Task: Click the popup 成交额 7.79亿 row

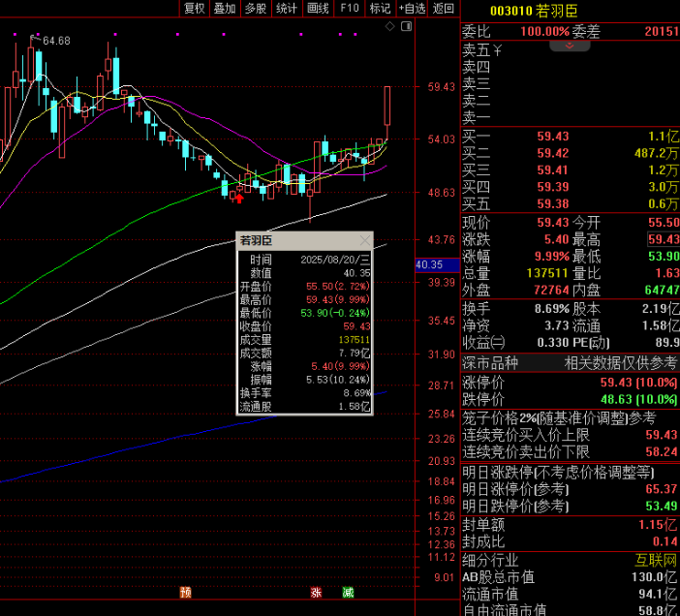Action: [305, 354]
